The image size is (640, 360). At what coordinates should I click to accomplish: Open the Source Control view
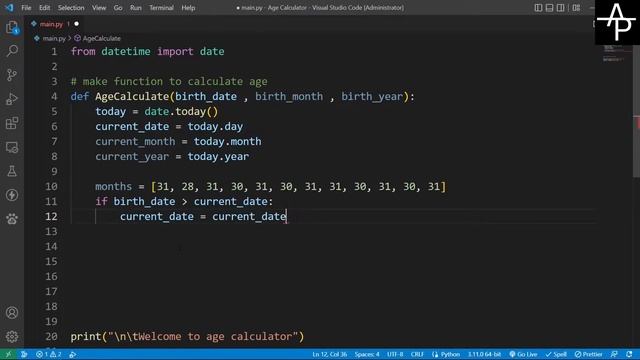pyautogui.click(x=12, y=75)
